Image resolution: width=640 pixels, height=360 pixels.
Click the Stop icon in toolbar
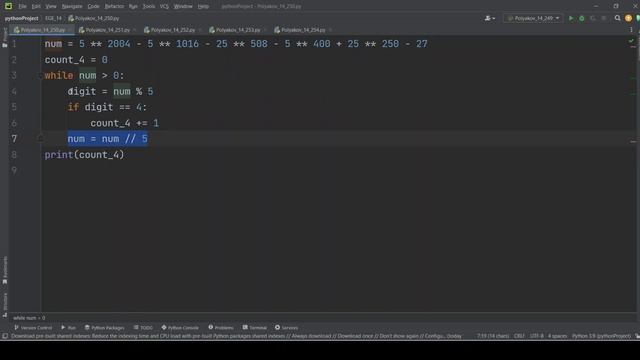click(x=604, y=18)
